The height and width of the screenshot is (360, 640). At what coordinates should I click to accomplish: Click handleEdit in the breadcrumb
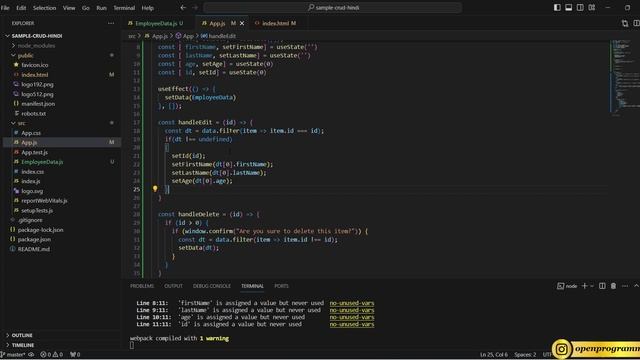tap(222, 36)
